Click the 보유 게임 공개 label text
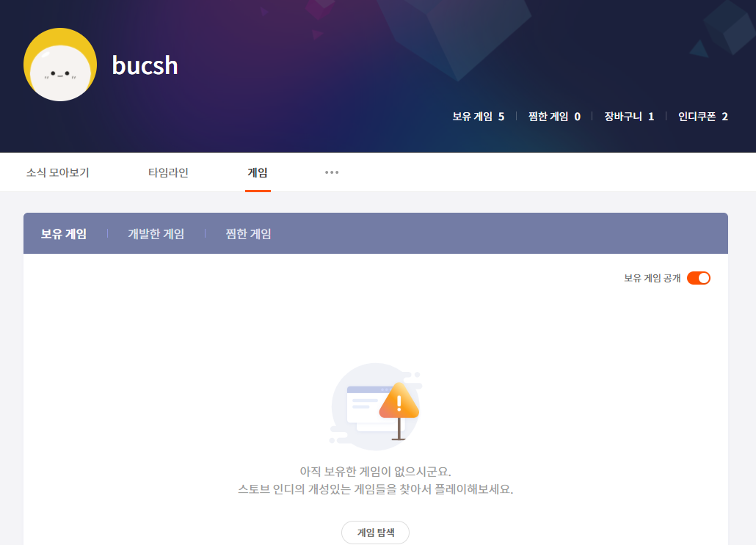 pyautogui.click(x=652, y=278)
